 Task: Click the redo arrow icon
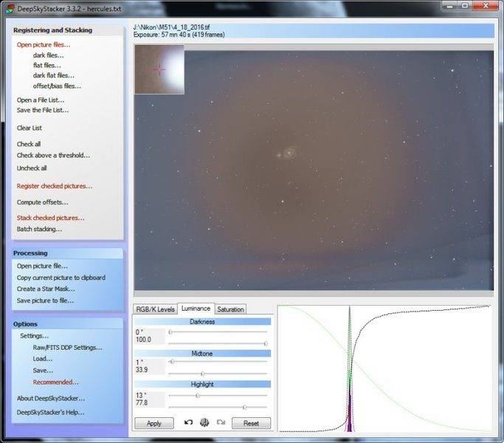220,422
